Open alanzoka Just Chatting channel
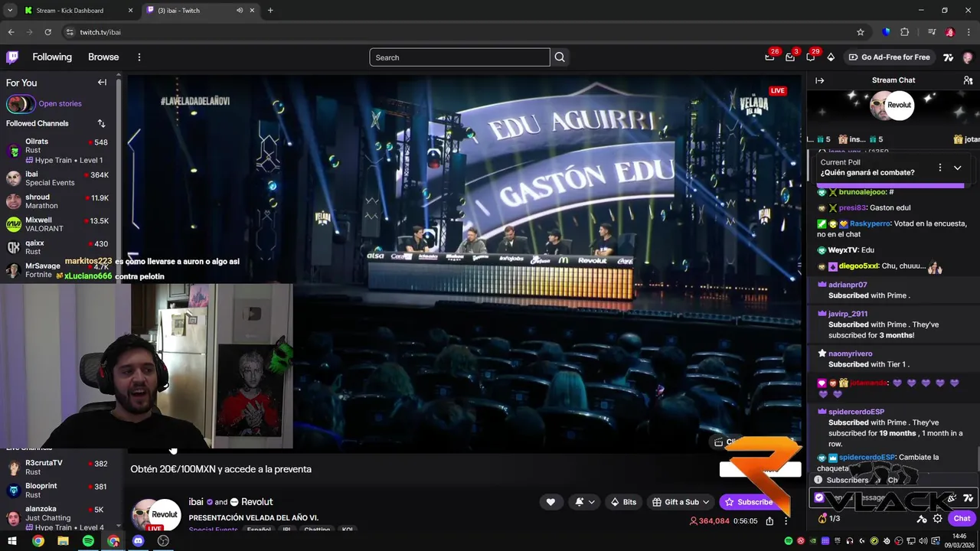Viewport: 980px width, 551px height. point(57,517)
